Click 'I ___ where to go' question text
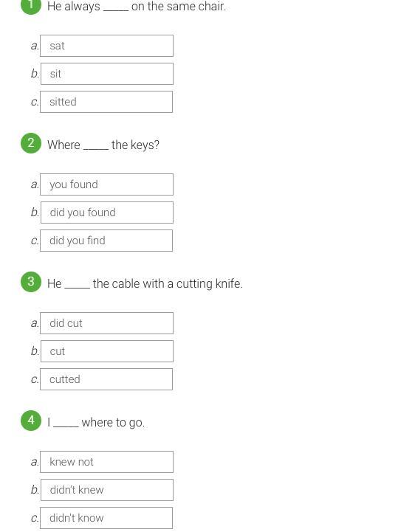 (x=96, y=422)
